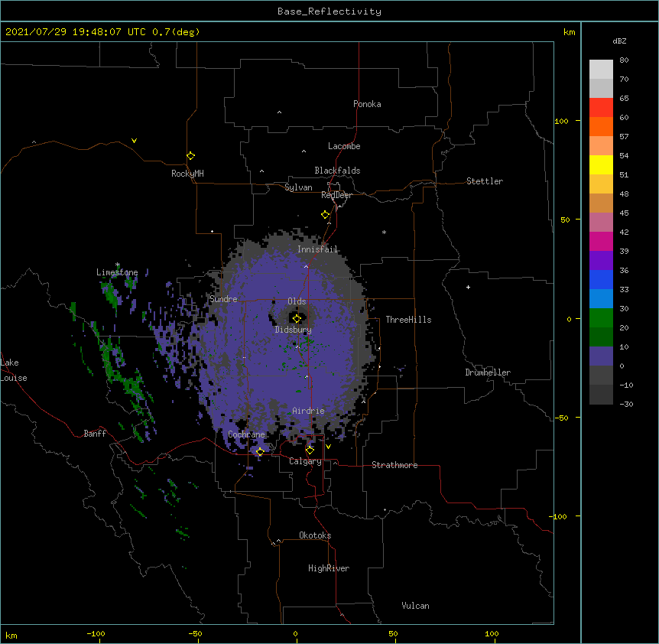Click the yellow diamond marker above Calgary label
Viewport: 659px width, 644px height.
pyautogui.click(x=310, y=450)
